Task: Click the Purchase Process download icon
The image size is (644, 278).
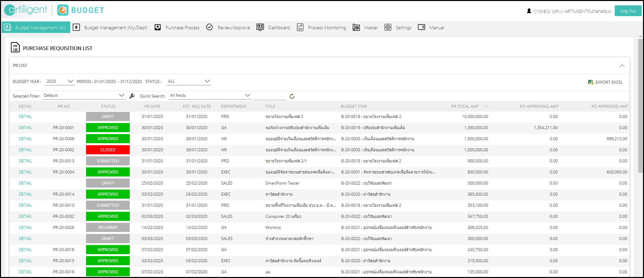Action: 158,27
